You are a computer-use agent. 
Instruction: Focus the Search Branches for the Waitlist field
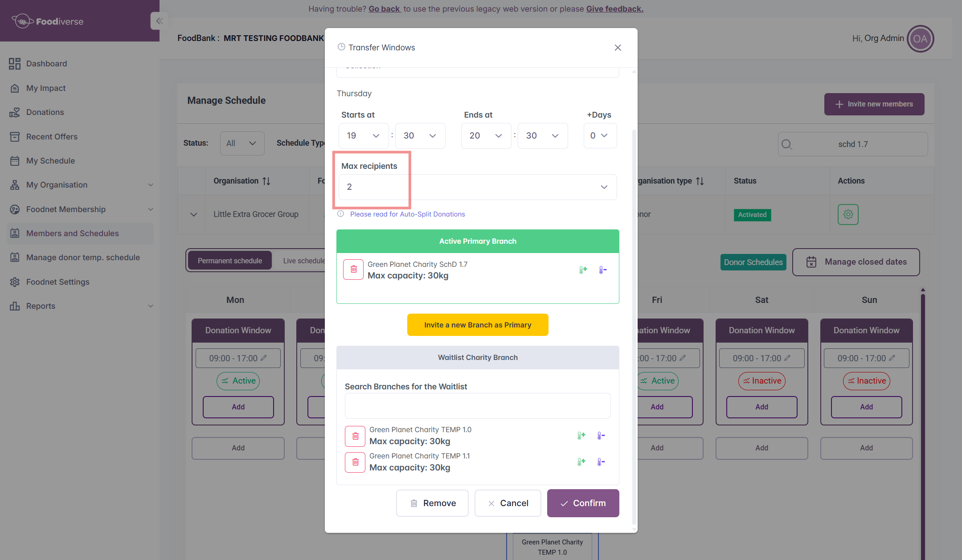(x=478, y=406)
